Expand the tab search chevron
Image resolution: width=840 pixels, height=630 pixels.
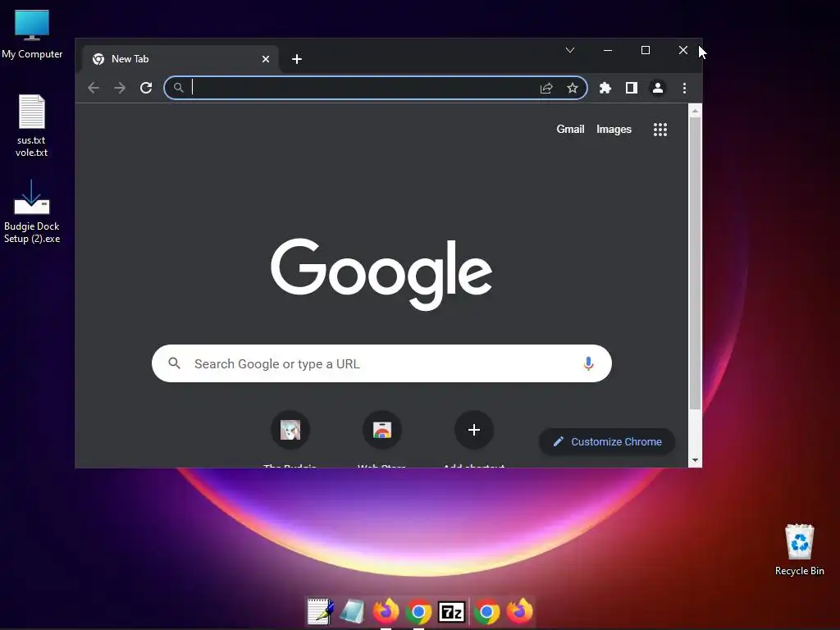click(x=570, y=50)
